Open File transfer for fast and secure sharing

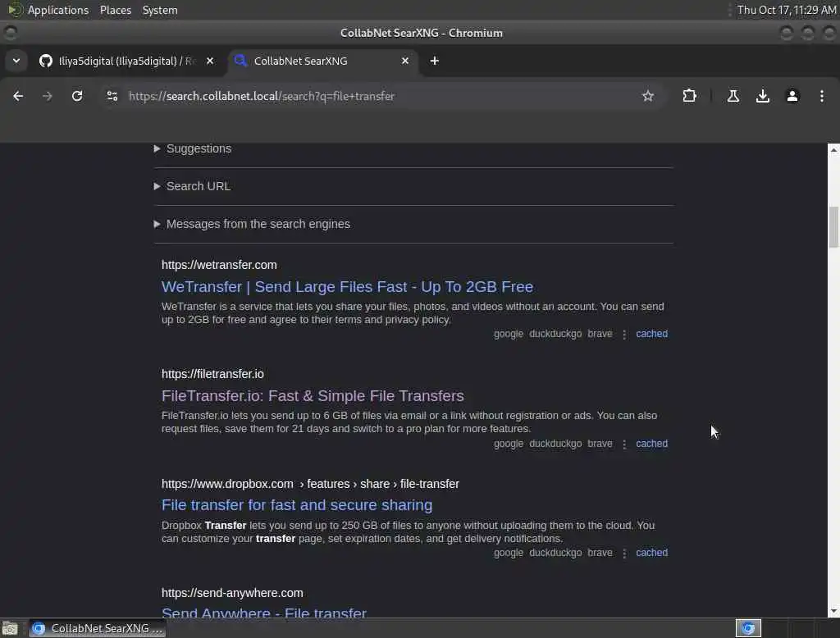[x=297, y=505]
